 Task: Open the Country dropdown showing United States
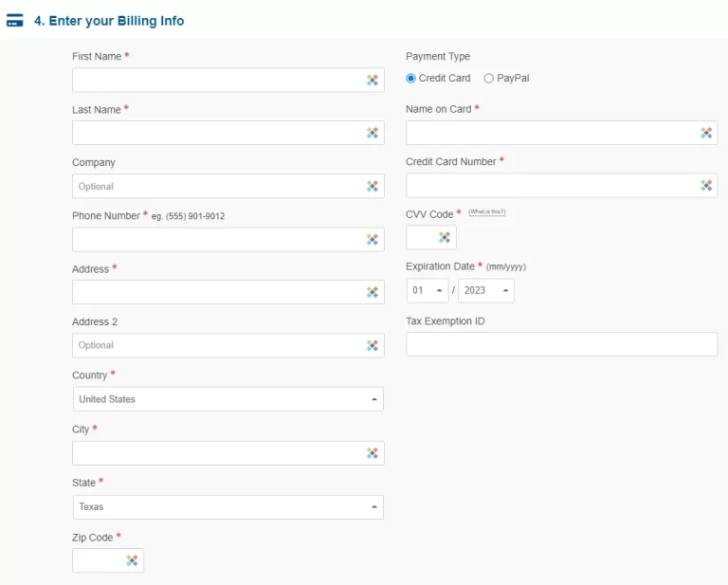(x=227, y=399)
